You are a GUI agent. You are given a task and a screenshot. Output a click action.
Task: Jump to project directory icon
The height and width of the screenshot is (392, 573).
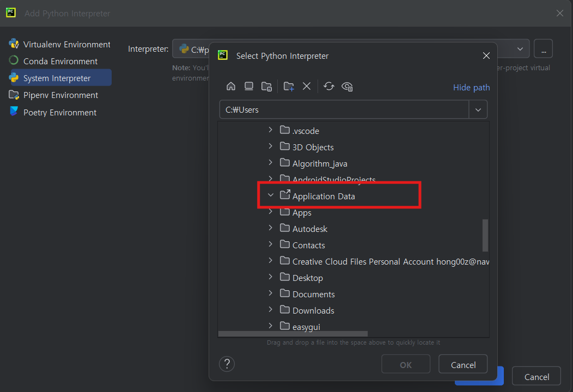click(x=267, y=87)
